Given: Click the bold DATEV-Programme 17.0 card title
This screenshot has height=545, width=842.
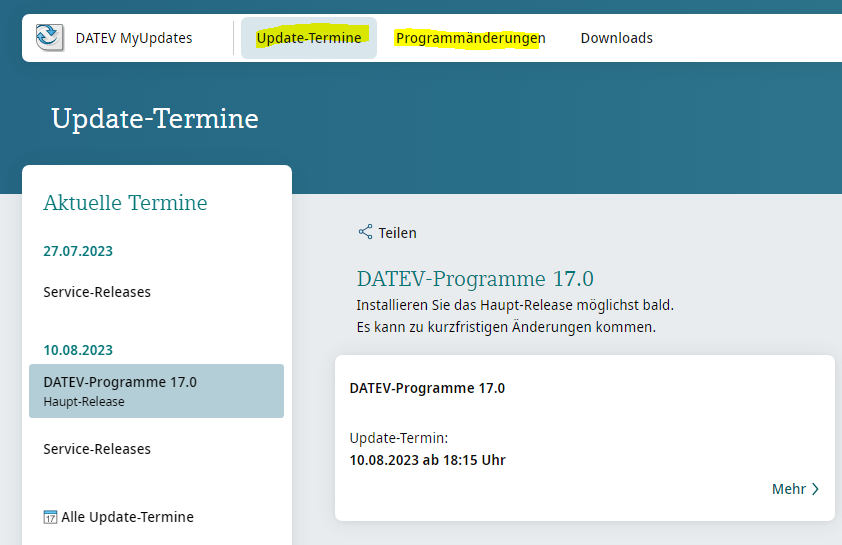Looking at the screenshot, I should [427, 388].
